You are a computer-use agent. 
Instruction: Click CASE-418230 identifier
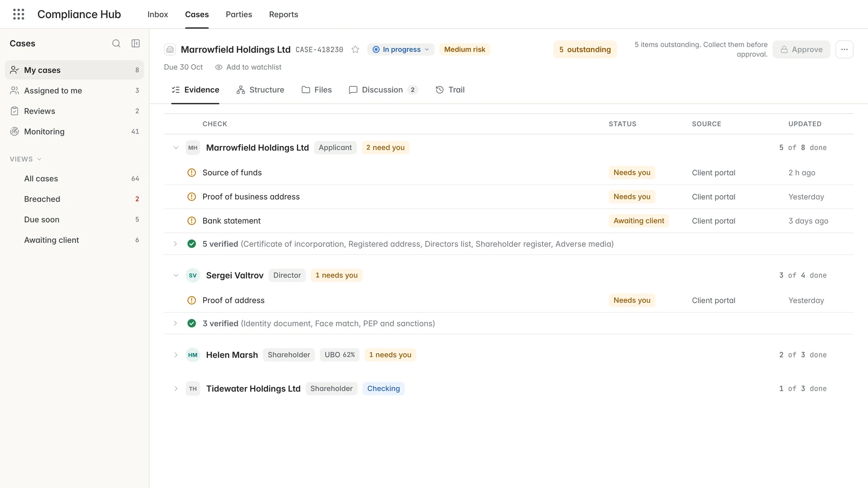click(319, 49)
